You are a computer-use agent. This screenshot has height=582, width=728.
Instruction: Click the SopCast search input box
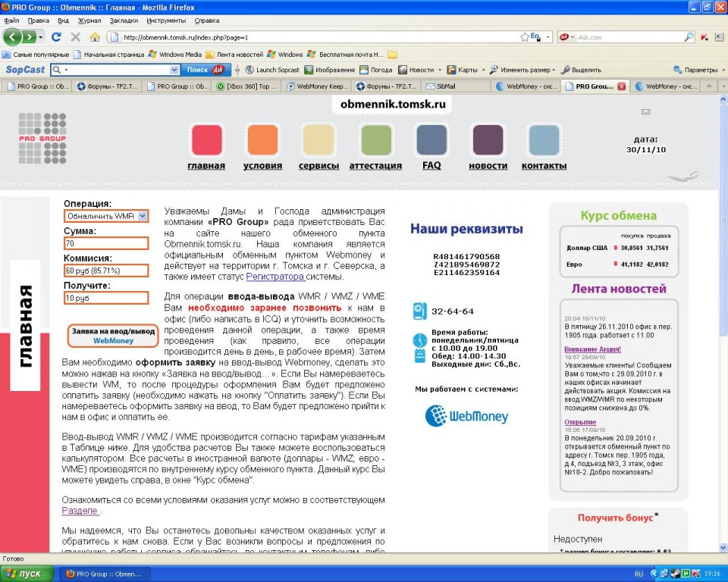click(x=116, y=70)
